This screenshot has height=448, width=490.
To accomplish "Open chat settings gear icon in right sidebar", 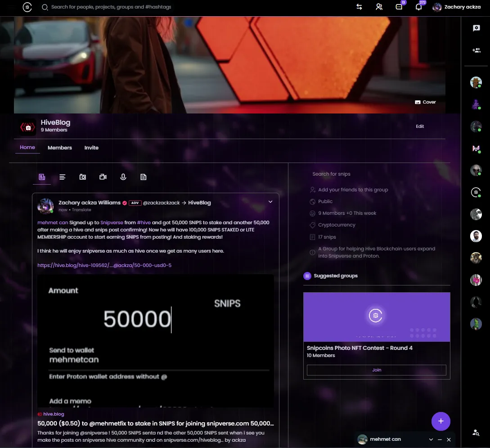I will click(x=476, y=28).
